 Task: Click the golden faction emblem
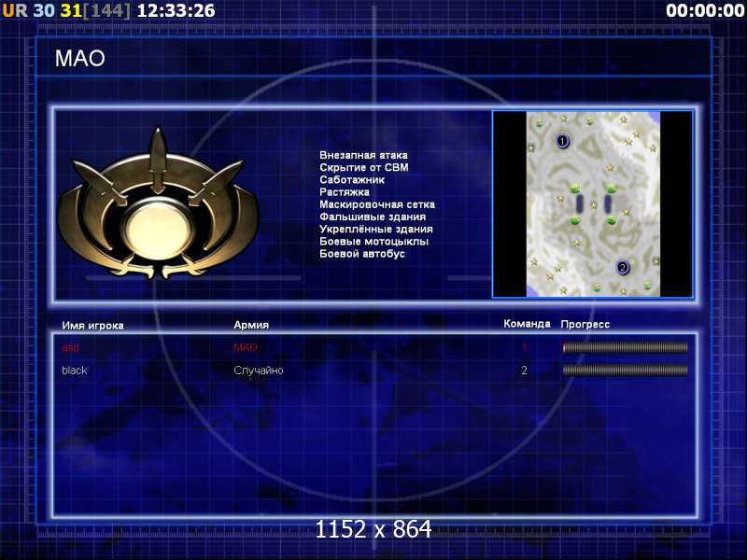pyautogui.click(x=157, y=204)
